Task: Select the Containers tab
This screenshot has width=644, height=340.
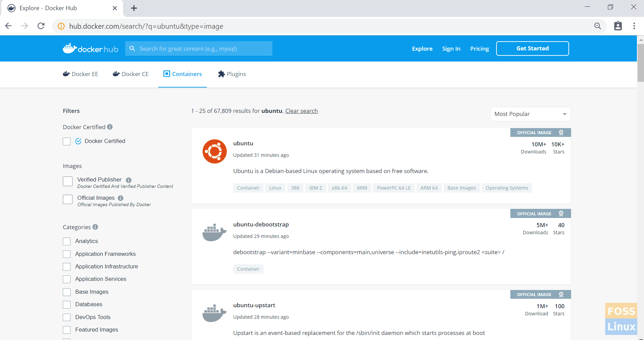Action: pos(183,74)
